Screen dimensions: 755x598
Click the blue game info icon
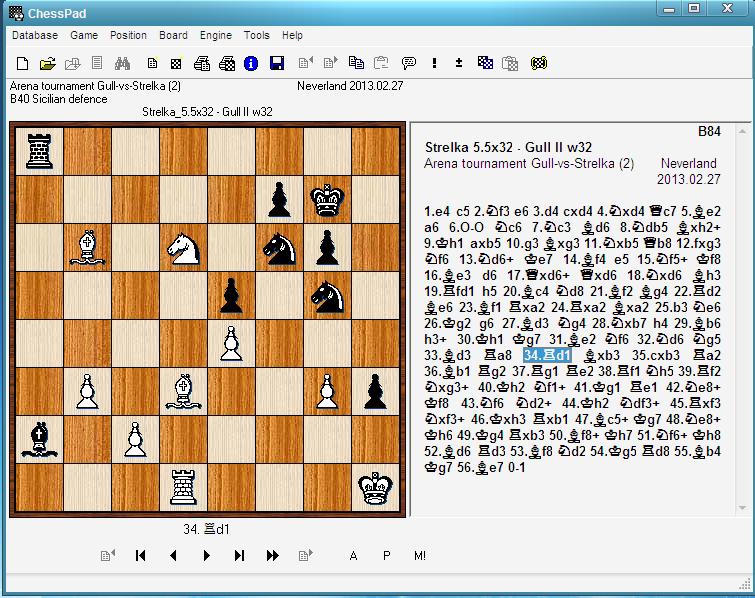click(x=251, y=63)
